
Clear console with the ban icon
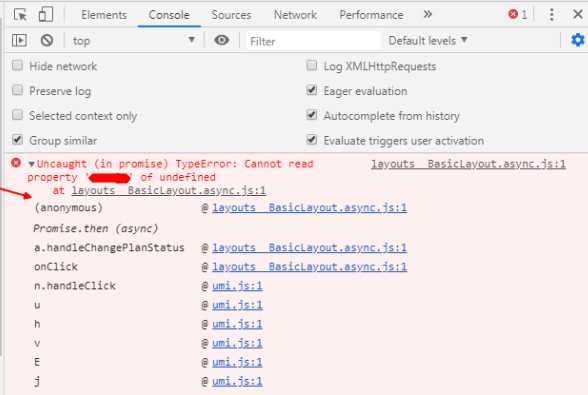(x=47, y=40)
